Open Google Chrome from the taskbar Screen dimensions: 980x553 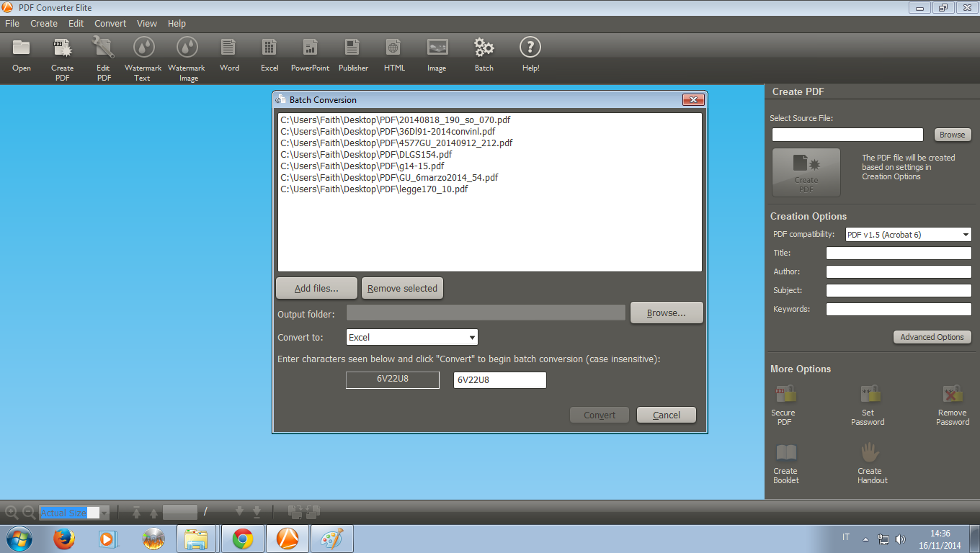(x=243, y=539)
